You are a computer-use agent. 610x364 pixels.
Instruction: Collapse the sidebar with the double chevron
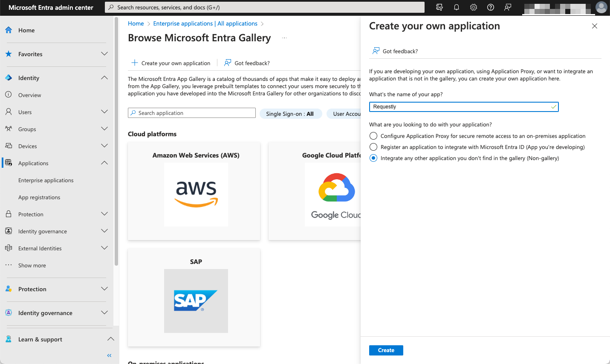[x=109, y=355]
